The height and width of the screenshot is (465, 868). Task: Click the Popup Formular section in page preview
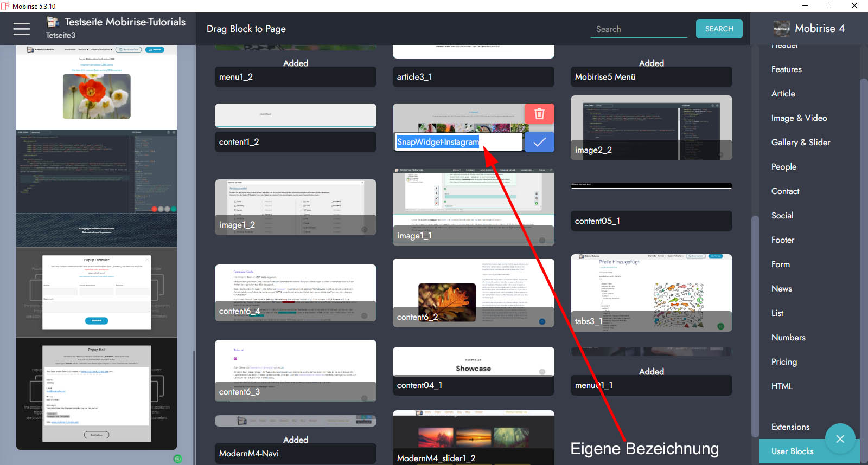97,293
